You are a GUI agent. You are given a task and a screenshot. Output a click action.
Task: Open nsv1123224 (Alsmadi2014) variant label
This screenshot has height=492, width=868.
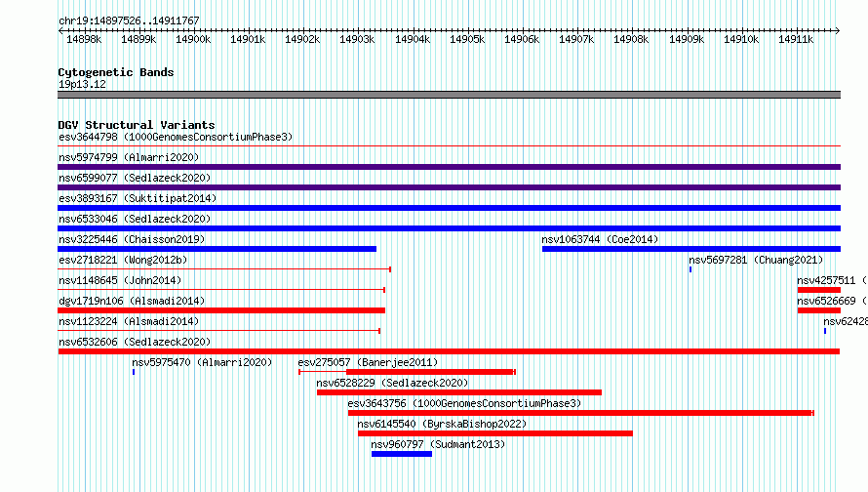pos(129,321)
